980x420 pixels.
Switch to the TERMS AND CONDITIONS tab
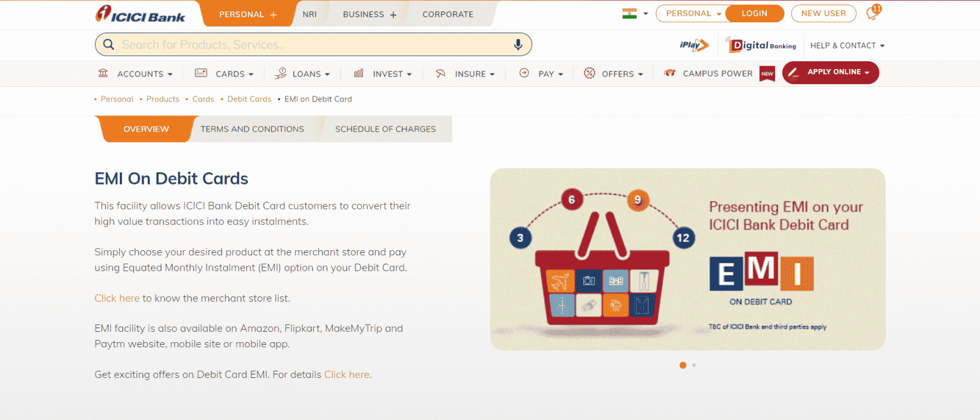[252, 129]
